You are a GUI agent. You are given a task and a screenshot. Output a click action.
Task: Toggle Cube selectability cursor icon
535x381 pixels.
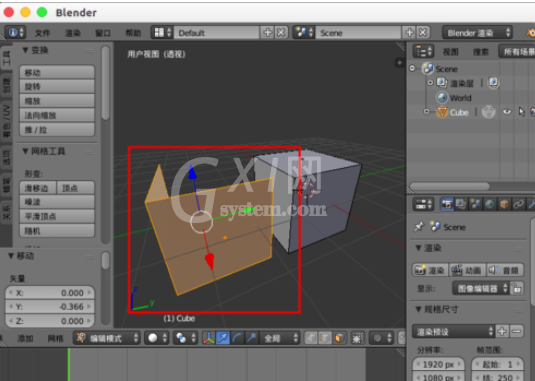pyautogui.click(x=521, y=112)
